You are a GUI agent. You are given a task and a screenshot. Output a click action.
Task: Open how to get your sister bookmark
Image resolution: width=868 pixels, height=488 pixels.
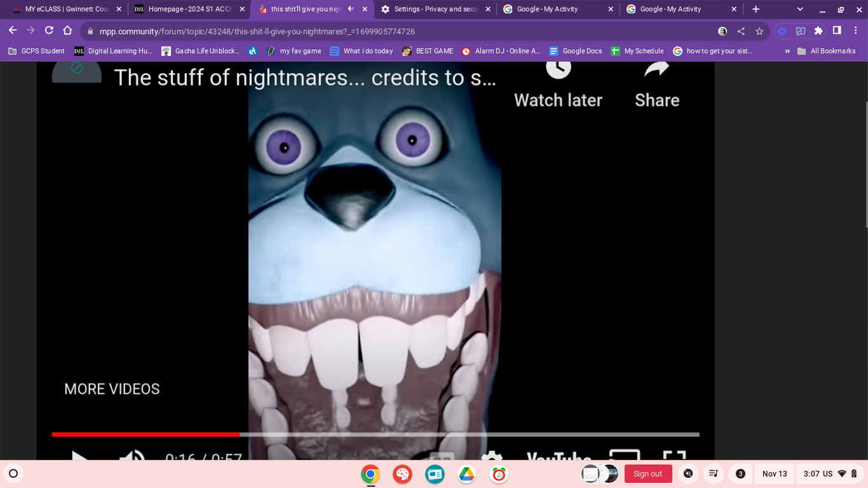point(712,51)
